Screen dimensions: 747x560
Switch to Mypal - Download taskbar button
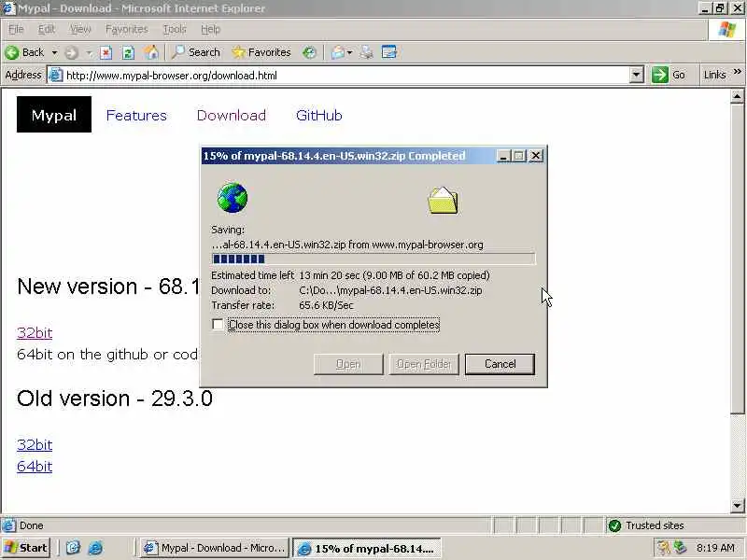click(215, 548)
